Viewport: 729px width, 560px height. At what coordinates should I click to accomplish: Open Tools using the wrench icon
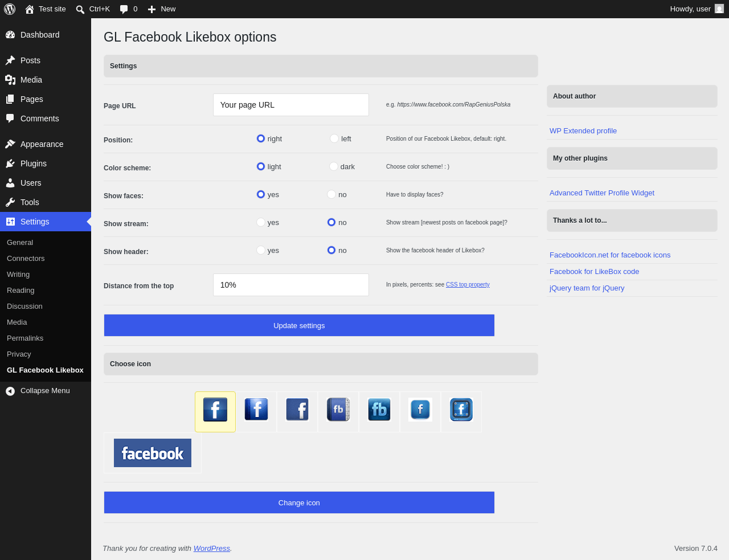[10, 202]
